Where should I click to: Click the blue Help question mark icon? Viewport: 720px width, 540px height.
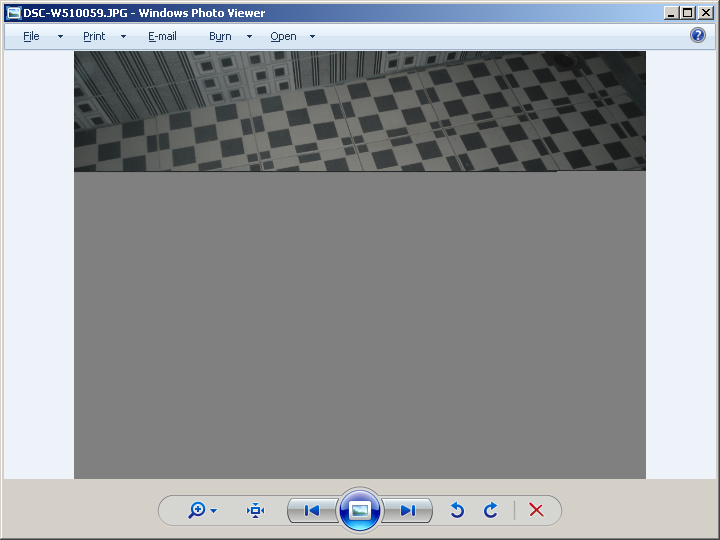point(698,35)
